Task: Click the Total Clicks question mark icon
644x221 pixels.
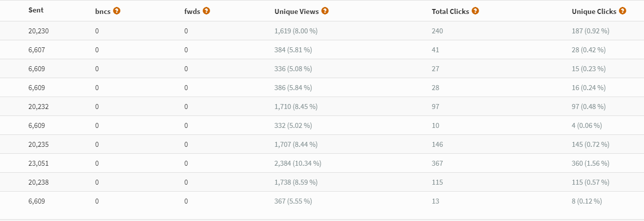Action: [475, 10]
